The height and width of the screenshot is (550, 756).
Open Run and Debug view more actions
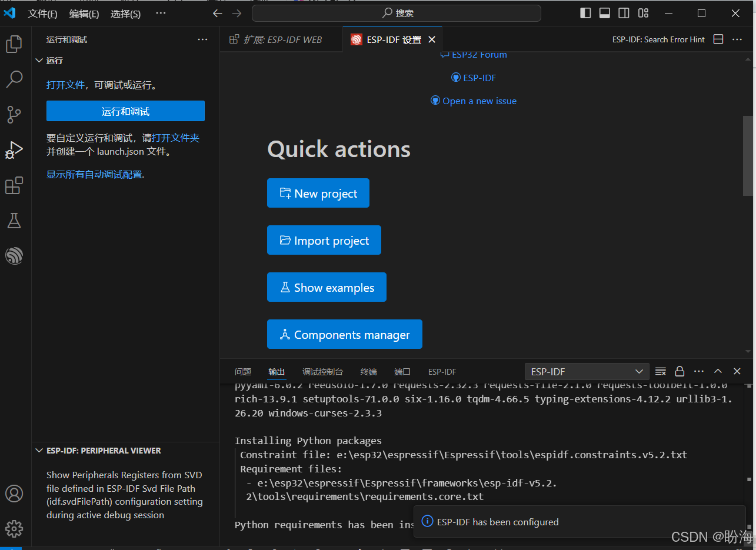point(203,39)
